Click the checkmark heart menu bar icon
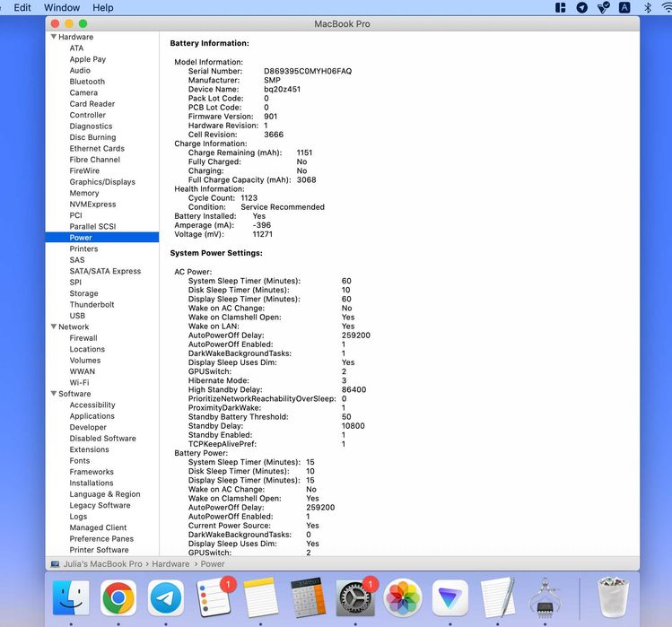The image size is (672, 627). point(604,8)
